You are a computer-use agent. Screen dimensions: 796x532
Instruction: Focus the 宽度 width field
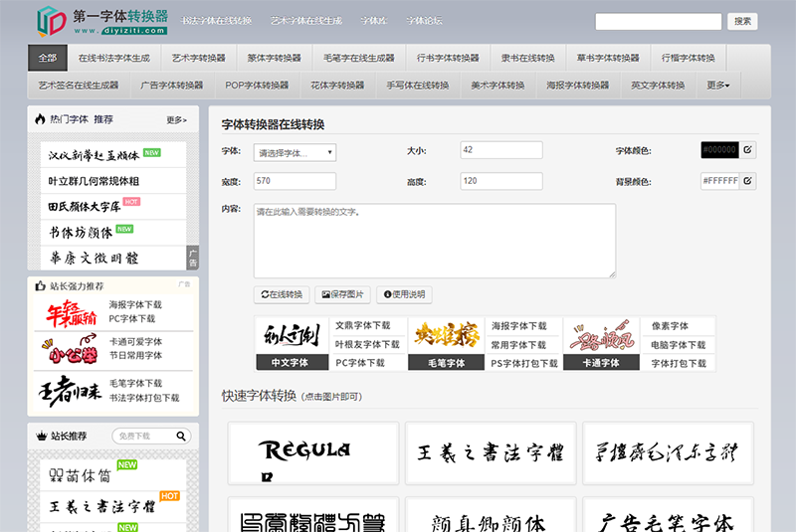[x=295, y=181]
